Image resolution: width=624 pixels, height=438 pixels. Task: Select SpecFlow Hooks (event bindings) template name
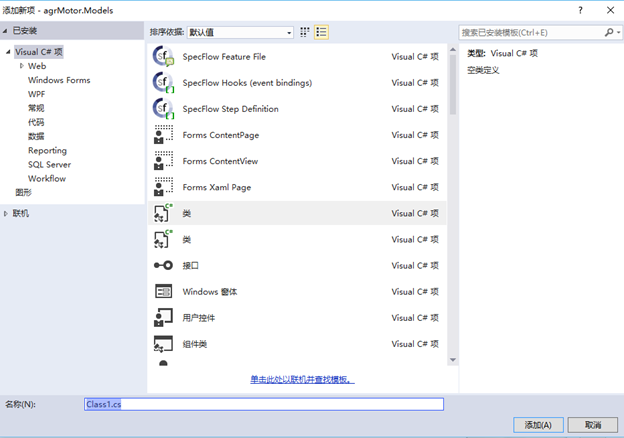point(247,83)
